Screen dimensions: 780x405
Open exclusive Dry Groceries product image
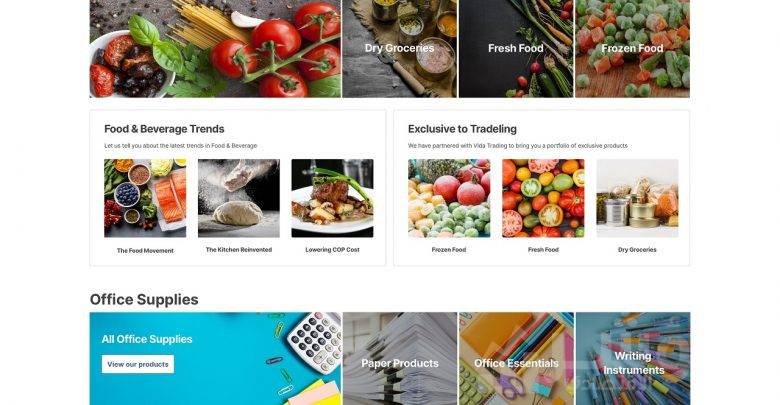(637, 198)
